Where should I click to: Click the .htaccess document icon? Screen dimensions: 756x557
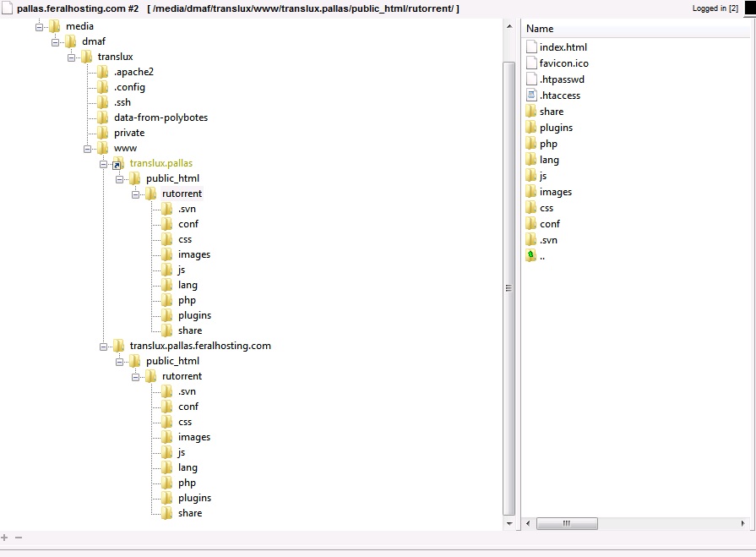[531, 95]
